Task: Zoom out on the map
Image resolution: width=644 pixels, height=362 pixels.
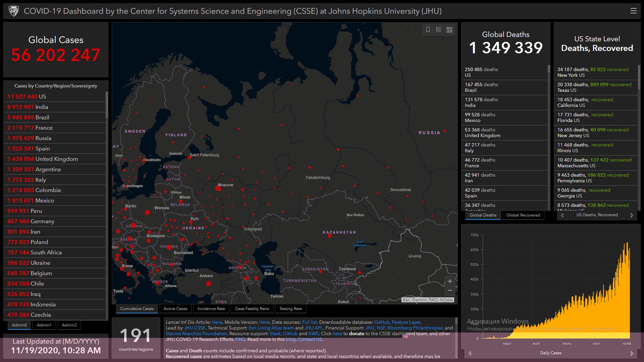Action: (x=450, y=290)
